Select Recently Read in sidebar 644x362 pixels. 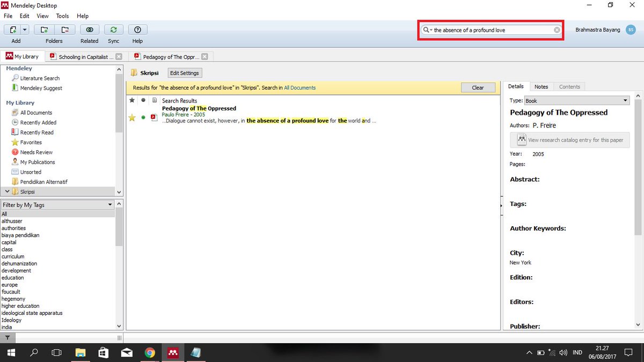tap(36, 132)
